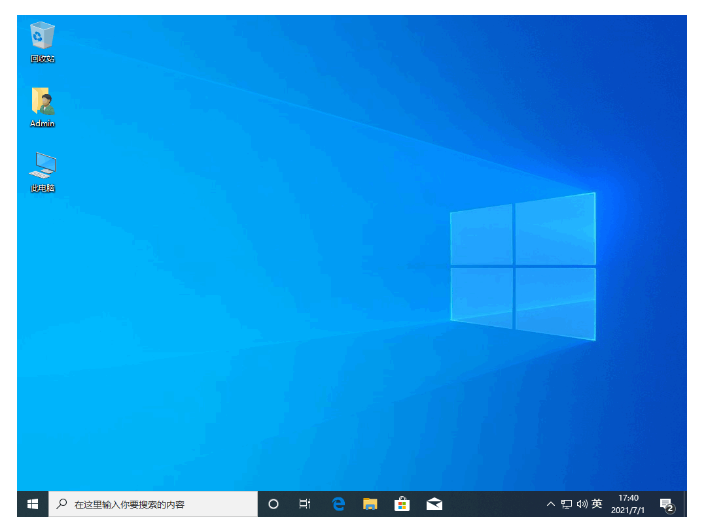Expand hidden system tray icons chevron
707x526 pixels.
pos(550,504)
